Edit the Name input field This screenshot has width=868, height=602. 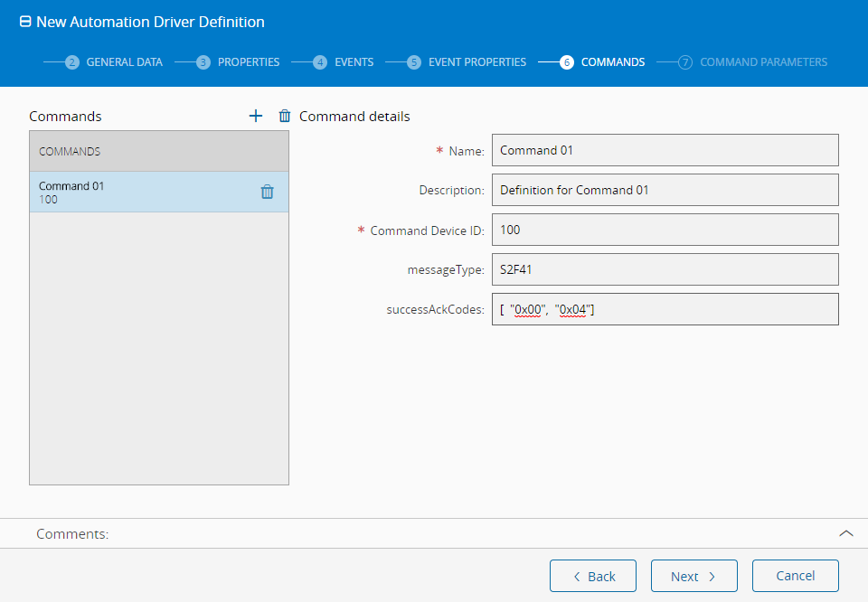[x=665, y=150]
